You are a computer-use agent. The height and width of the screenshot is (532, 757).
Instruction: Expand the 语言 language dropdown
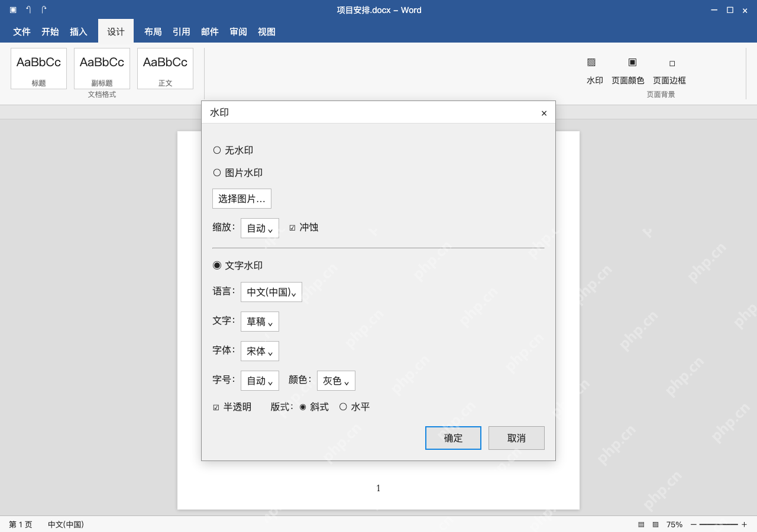pyautogui.click(x=271, y=292)
